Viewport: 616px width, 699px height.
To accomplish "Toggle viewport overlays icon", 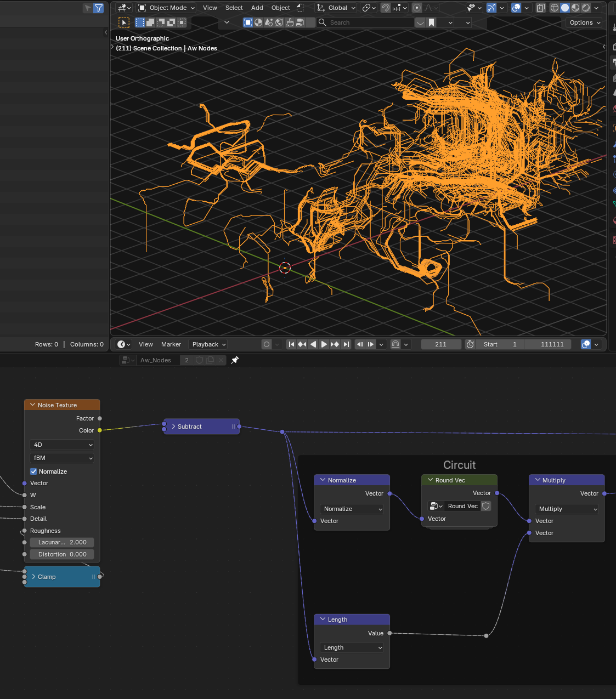I will point(516,8).
